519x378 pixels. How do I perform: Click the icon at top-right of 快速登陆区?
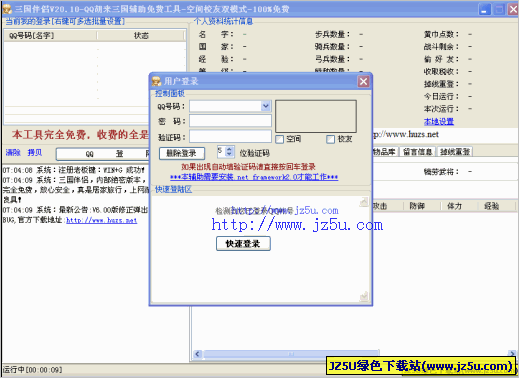(364, 201)
